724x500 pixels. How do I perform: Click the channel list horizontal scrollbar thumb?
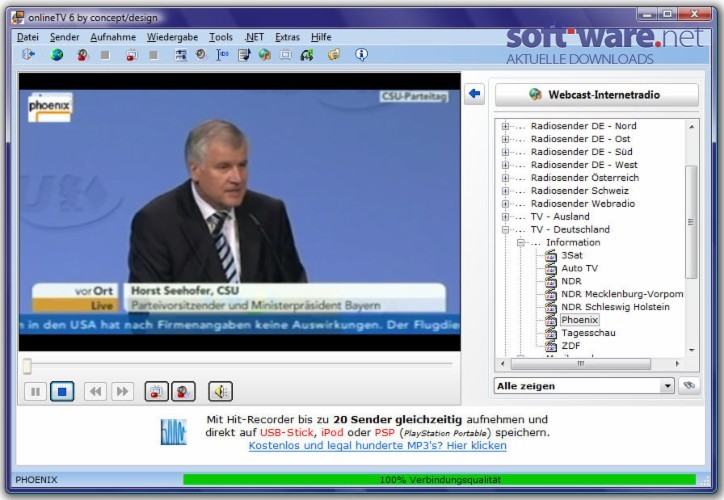point(580,364)
